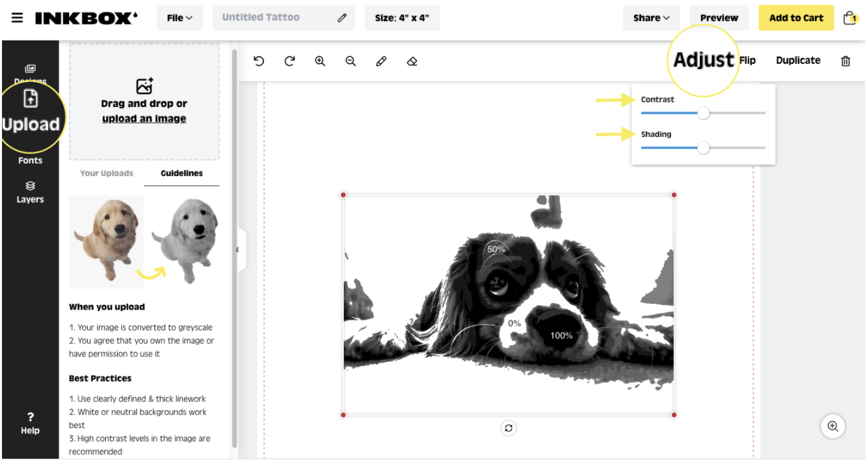Click the rotate handle below the image
Image resolution: width=868 pixels, height=462 pixels.
tap(509, 428)
